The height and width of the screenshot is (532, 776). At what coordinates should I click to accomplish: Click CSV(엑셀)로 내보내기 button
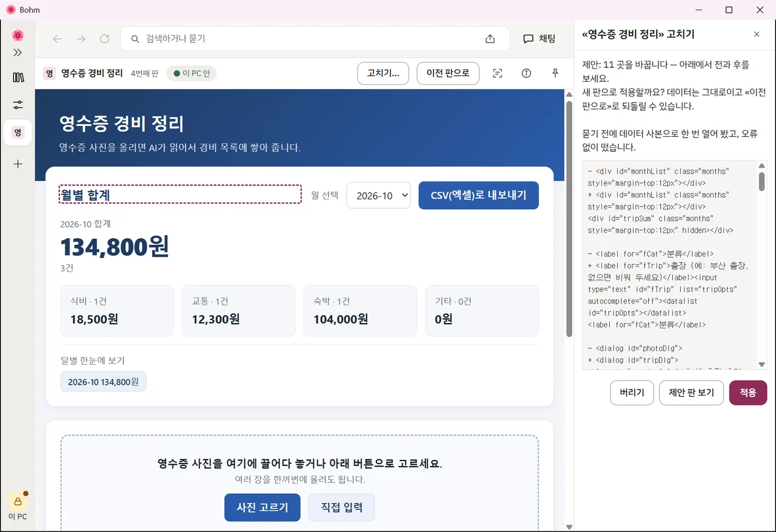point(478,195)
